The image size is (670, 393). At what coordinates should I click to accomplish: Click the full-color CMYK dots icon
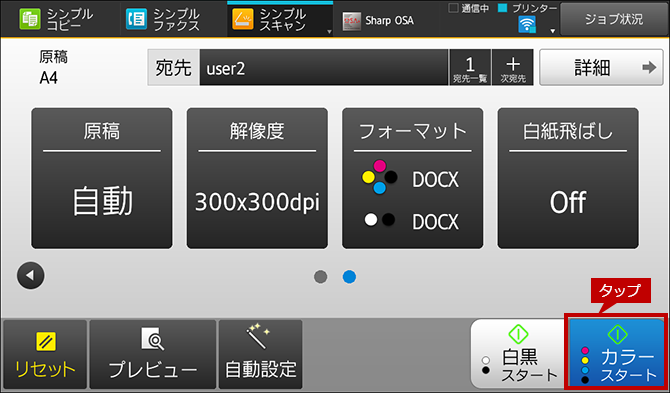(x=380, y=177)
